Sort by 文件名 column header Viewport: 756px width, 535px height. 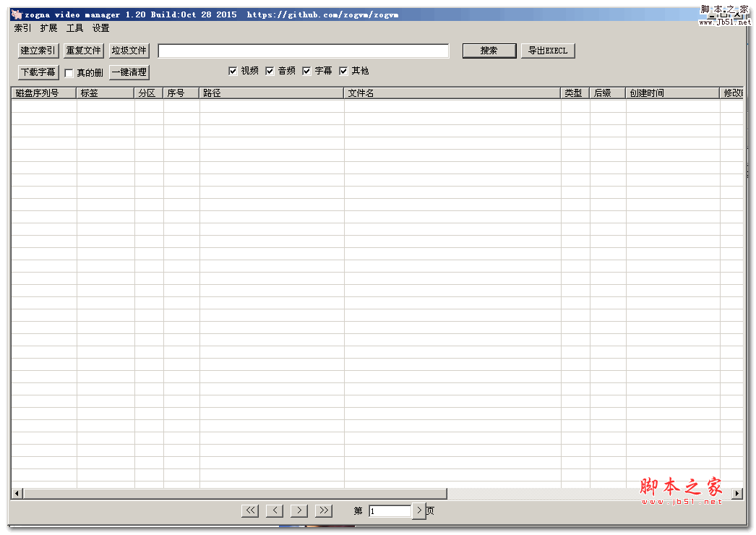[x=452, y=93]
